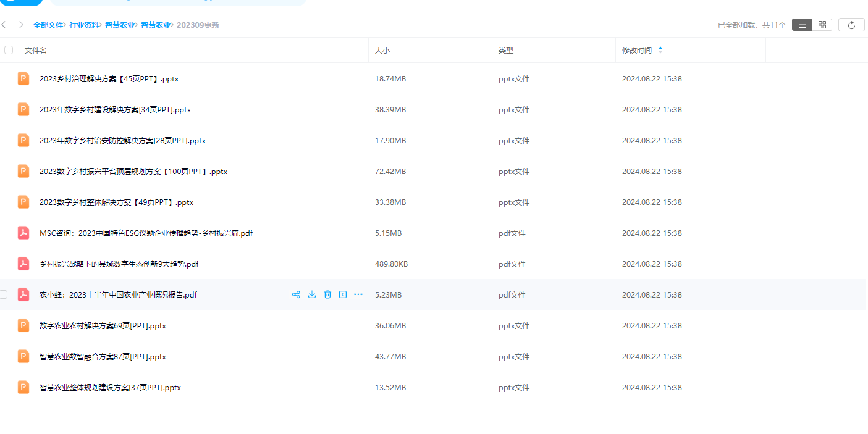The width and height of the screenshot is (868, 434).
Task: Switch to list view layout
Action: click(x=802, y=25)
